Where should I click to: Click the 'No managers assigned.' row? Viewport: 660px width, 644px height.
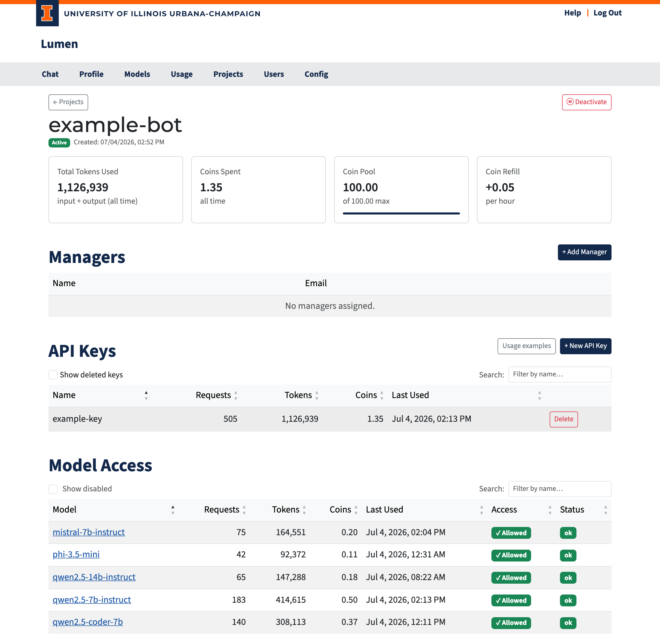[330, 306]
